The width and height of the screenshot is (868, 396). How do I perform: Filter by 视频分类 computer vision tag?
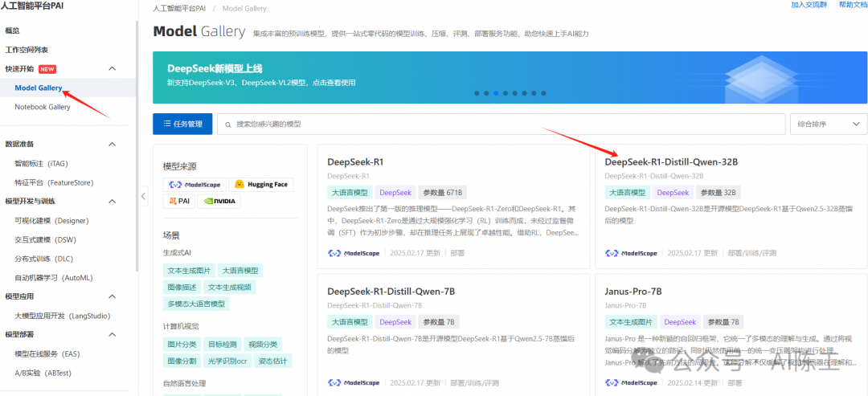pyautogui.click(x=263, y=345)
